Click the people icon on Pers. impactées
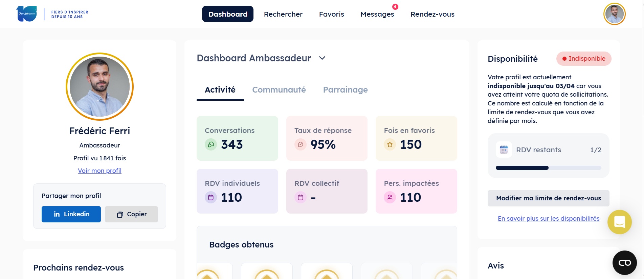 coord(390,197)
